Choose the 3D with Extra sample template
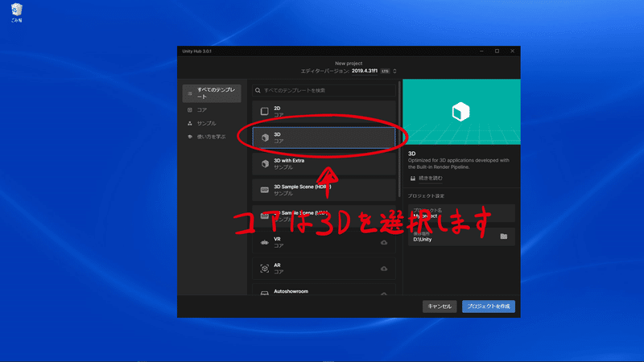644x362 pixels. (324, 164)
